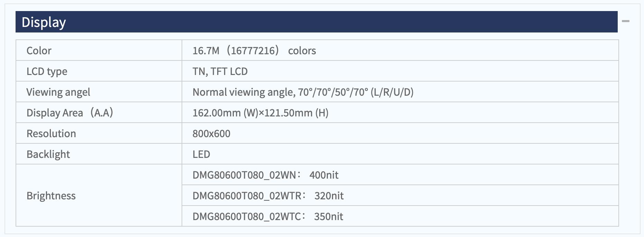Click the 162.00mm (W)×121.50mm (H) value

click(x=260, y=113)
